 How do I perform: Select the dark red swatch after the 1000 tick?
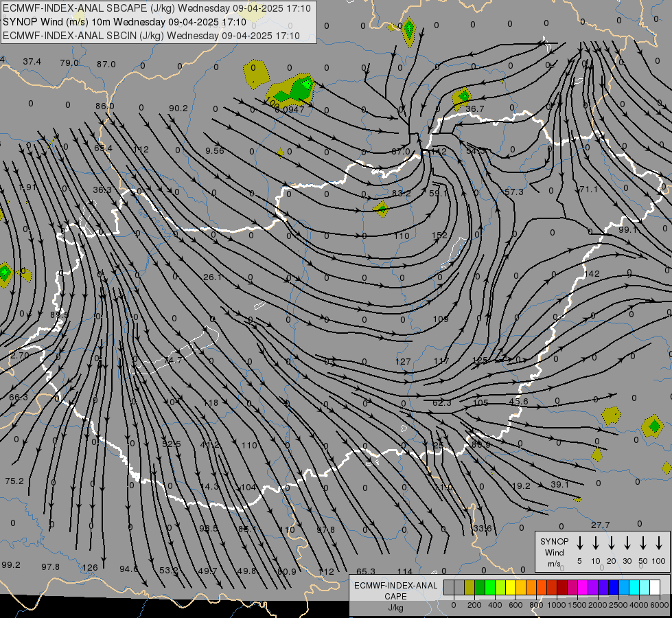click(562, 588)
